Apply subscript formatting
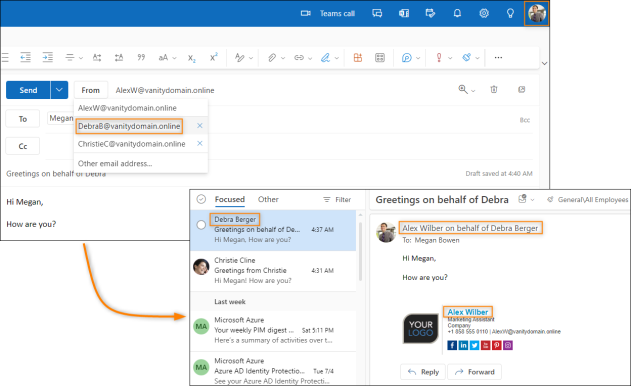The width and height of the screenshot is (631, 386). pos(192,58)
